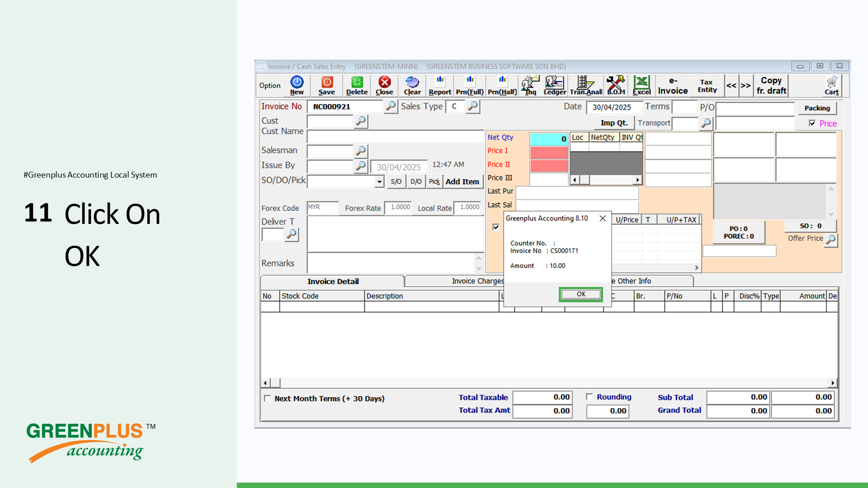Enable the Rounding checkbox

tap(589, 397)
